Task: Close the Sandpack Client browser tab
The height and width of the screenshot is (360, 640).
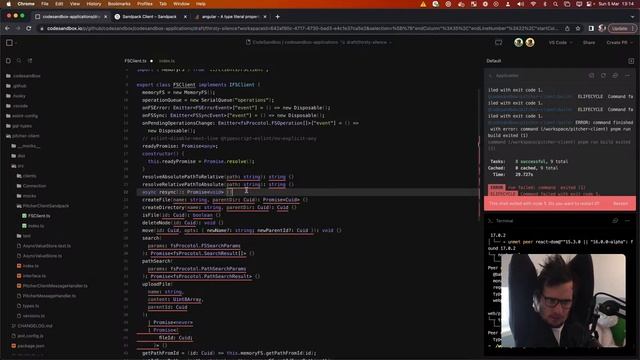Action: [x=185, y=17]
